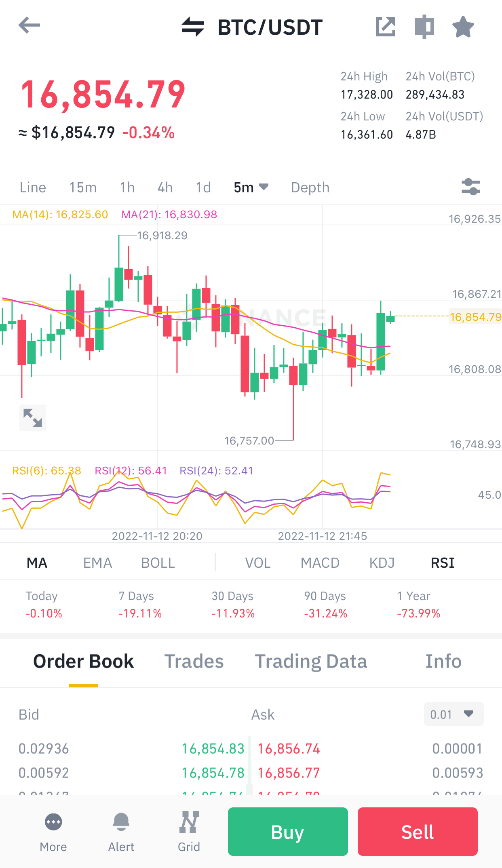Viewport: 502px width, 868px height.
Task: Tap the red Sell button
Action: pyautogui.click(x=418, y=832)
